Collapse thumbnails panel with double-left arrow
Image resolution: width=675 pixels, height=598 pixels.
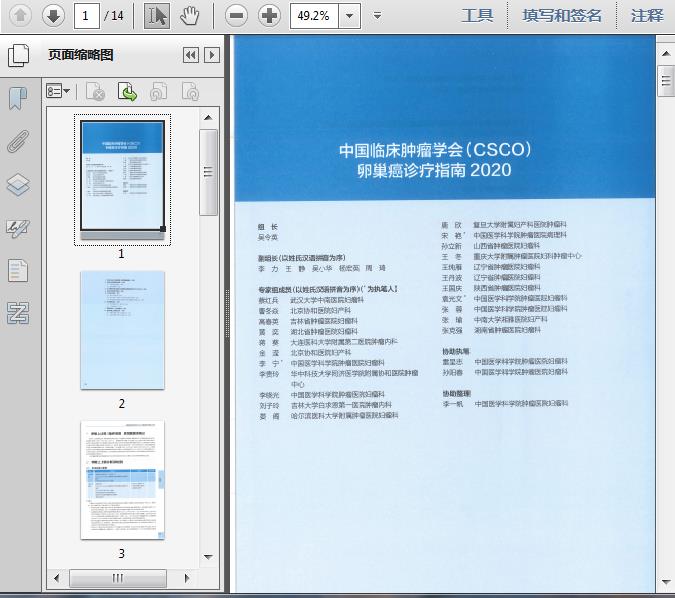pyautogui.click(x=191, y=55)
